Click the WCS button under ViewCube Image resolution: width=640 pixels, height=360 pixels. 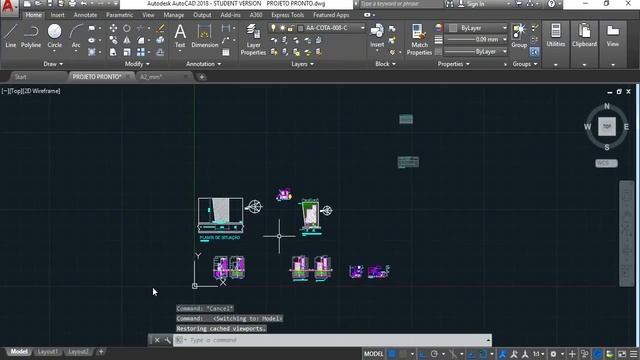pyautogui.click(x=606, y=163)
